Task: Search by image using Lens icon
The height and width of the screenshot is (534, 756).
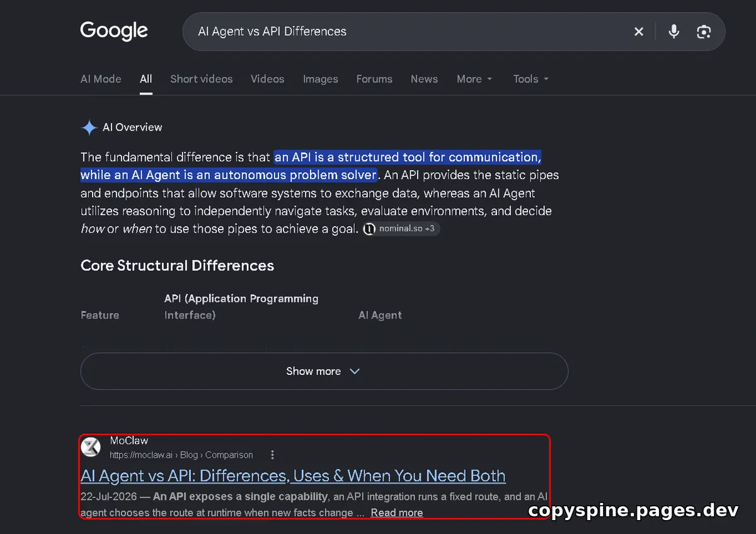Action: (x=704, y=32)
